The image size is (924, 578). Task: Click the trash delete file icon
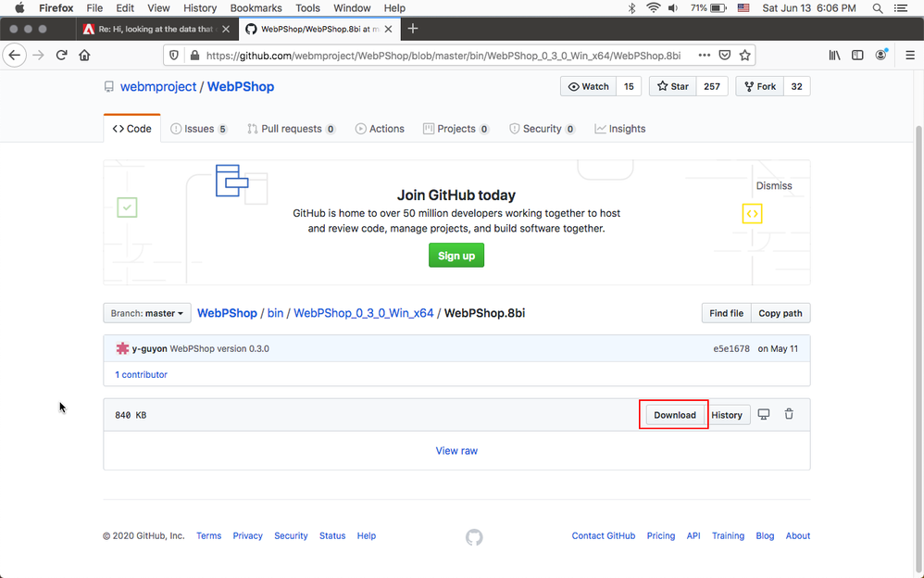tap(789, 414)
